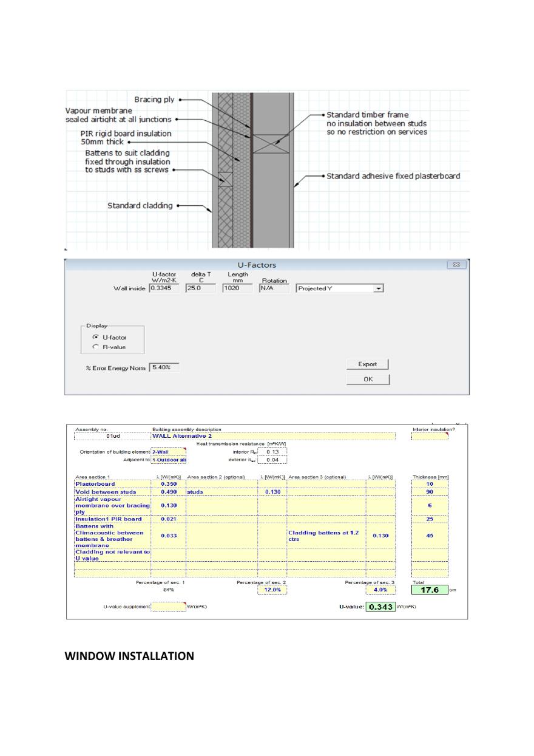This screenshot has height=756, width=534.
Task: Click the Wall inside U-factor field
Action: coord(164,289)
